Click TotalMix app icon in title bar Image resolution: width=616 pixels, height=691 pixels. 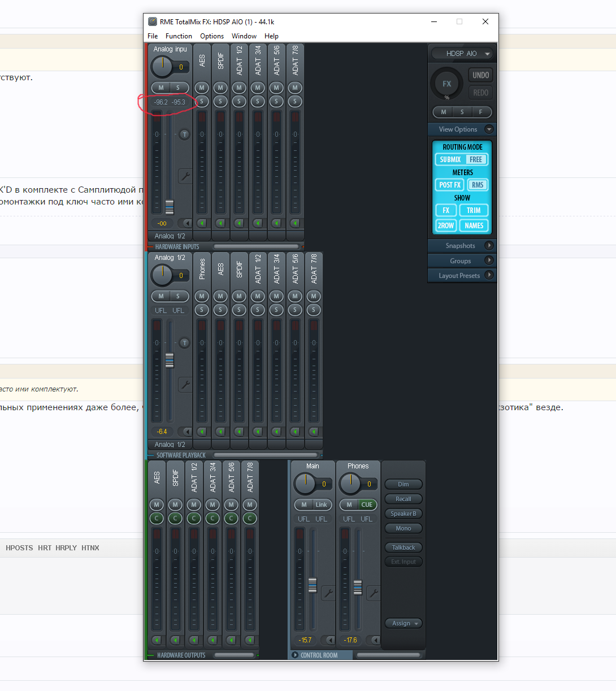(x=153, y=21)
